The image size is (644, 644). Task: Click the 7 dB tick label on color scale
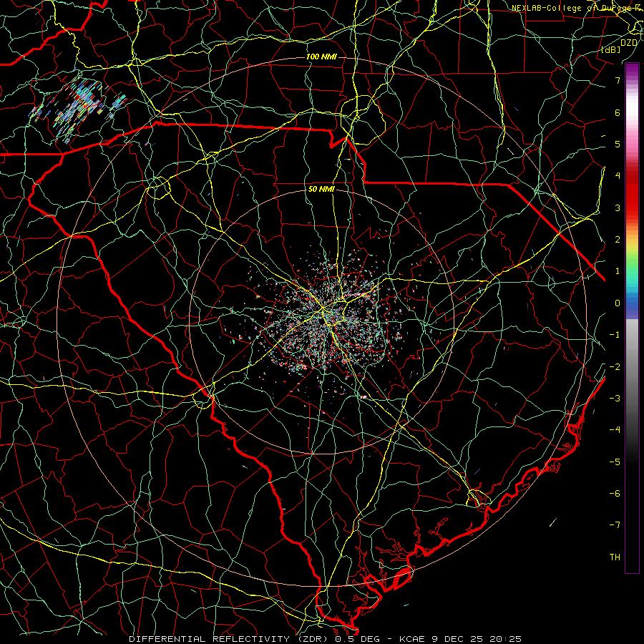click(618, 80)
